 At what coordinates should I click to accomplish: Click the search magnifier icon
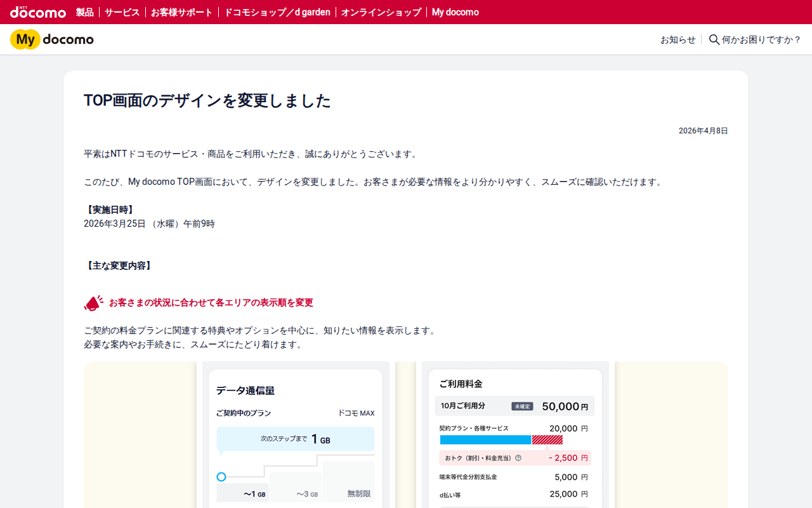coord(714,39)
